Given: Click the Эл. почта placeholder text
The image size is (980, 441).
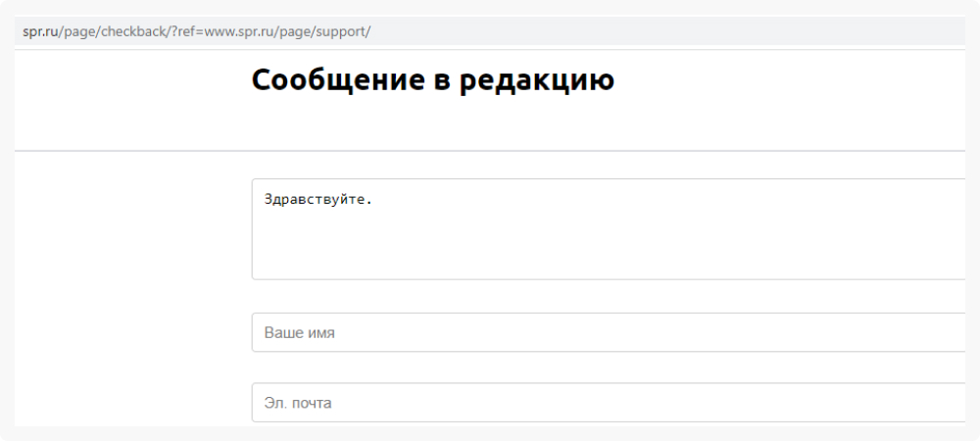Looking at the screenshot, I should [x=298, y=403].
